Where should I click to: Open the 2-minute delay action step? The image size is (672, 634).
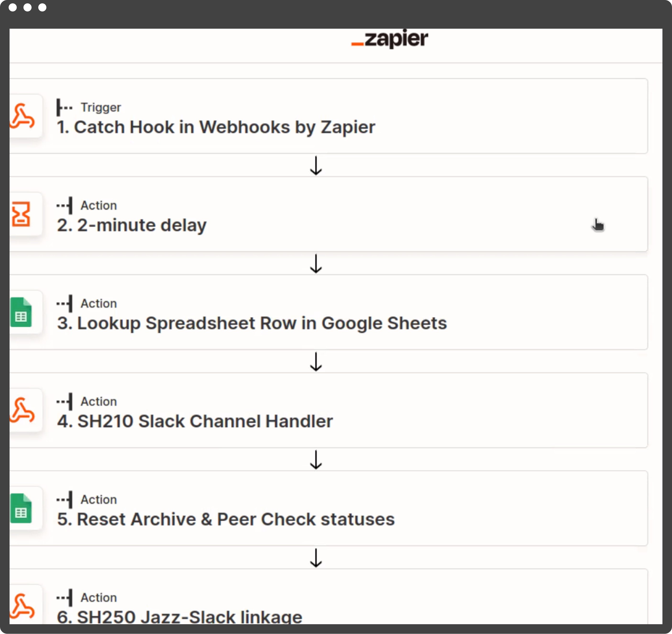click(x=132, y=225)
